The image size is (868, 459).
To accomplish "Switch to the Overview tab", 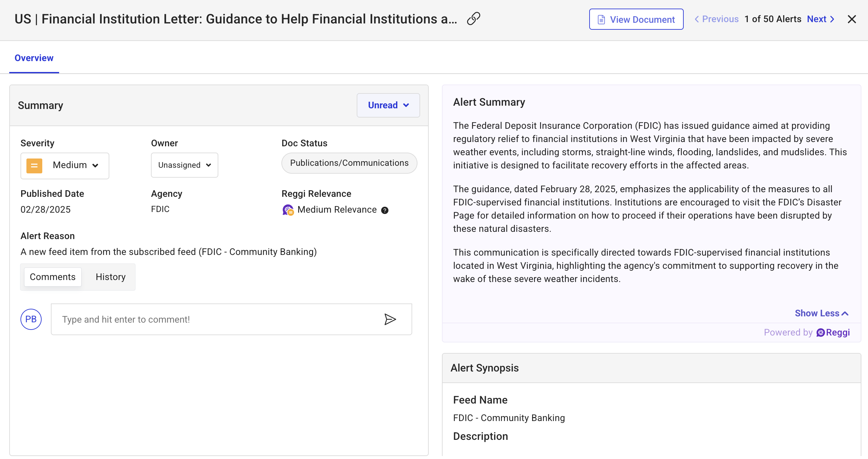I will (x=34, y=58).
